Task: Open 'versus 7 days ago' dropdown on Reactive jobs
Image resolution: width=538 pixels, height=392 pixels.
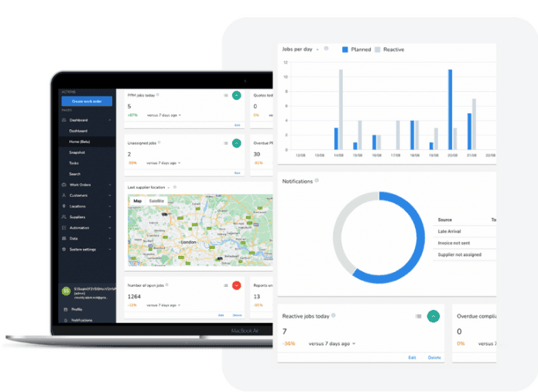Action: tap(332, 343)
